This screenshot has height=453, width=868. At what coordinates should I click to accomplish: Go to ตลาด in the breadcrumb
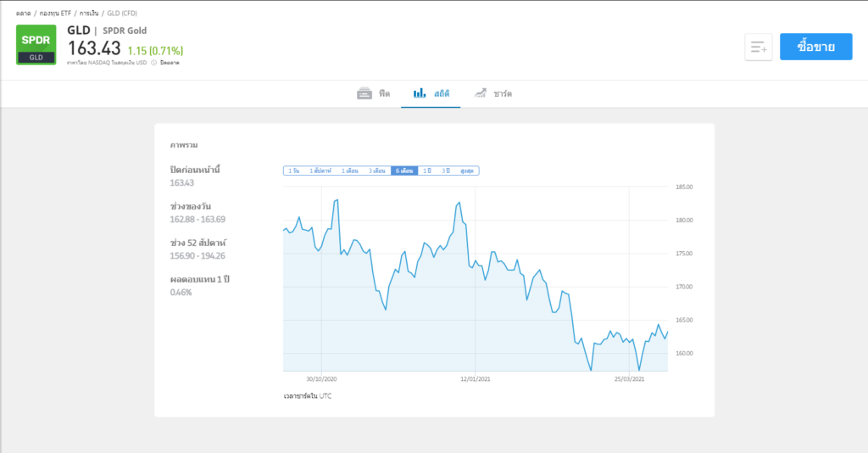point(23,14)
